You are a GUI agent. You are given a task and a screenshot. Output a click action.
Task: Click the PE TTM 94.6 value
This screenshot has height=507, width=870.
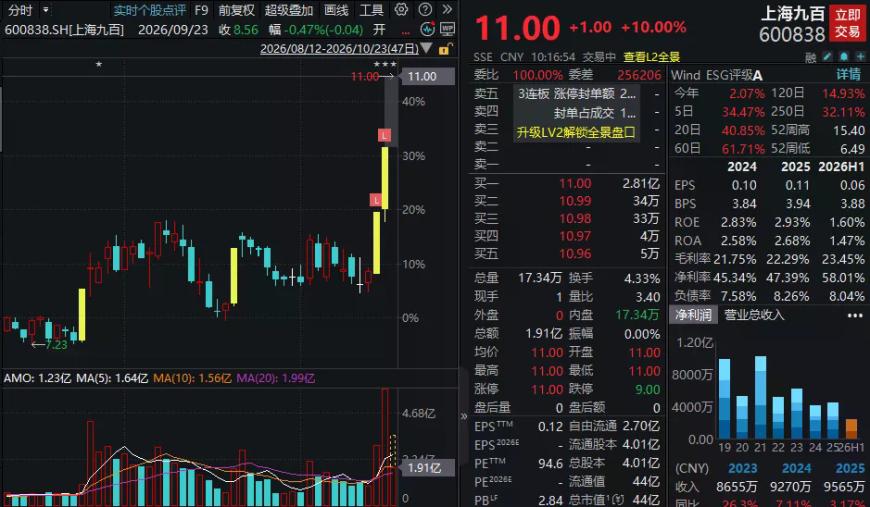tap(550, 464)
